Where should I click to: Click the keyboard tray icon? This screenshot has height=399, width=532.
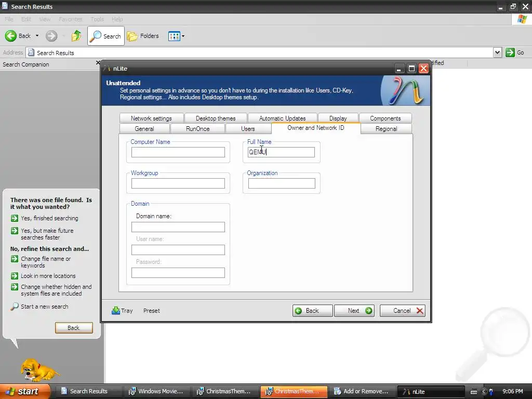click(474, 392)
